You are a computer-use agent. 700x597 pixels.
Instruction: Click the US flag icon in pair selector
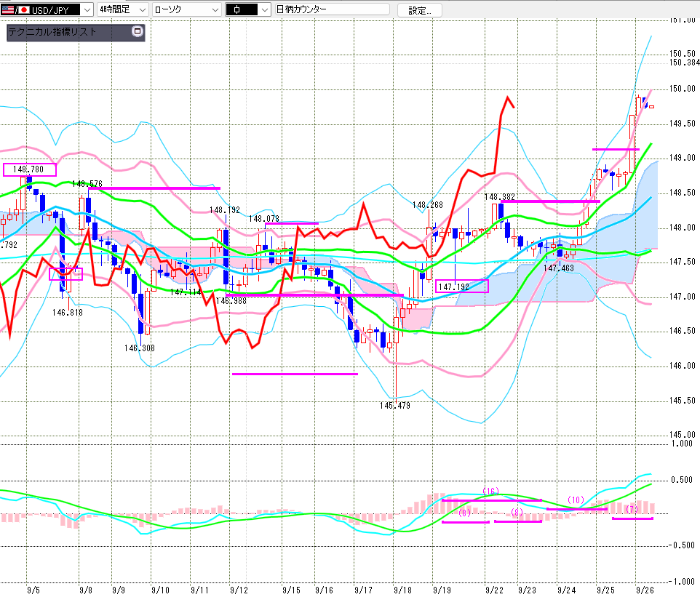coord(8,9)
